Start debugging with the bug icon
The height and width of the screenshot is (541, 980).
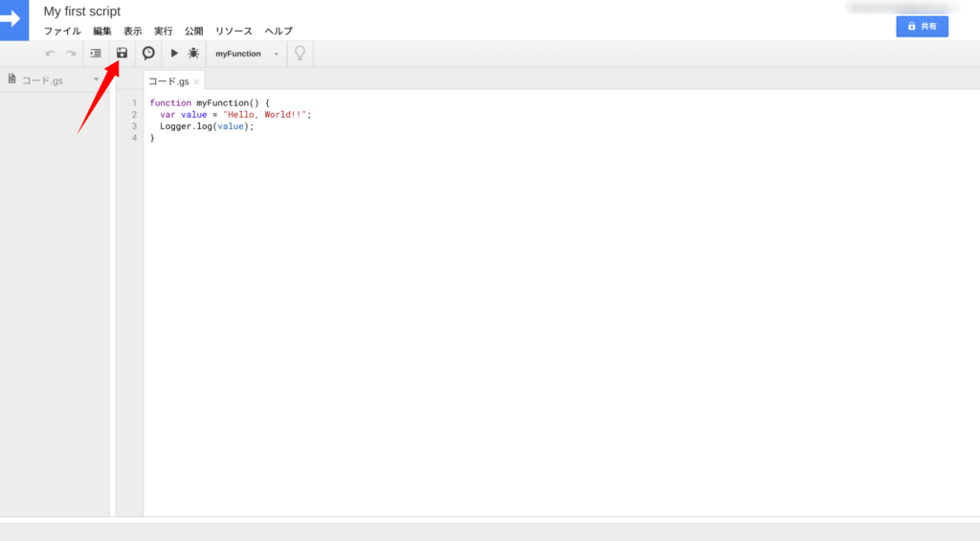(x=193, y=54)
